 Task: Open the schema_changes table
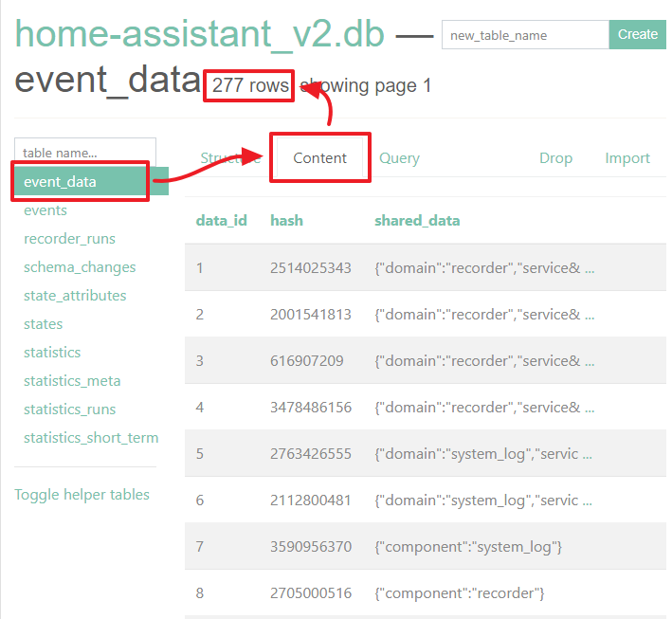[x=80, y=267]
